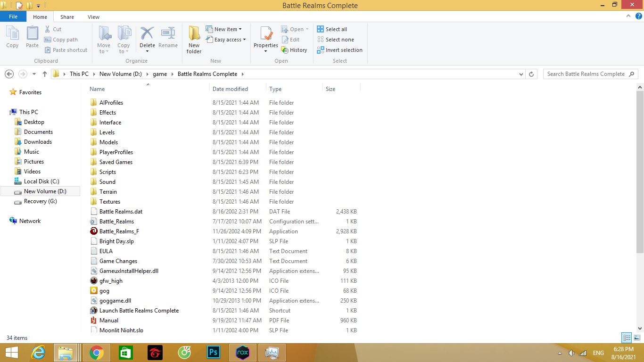The image size is (644, 362).
Task: Click Invert selection in the ribbon
Action: (344, 50)
